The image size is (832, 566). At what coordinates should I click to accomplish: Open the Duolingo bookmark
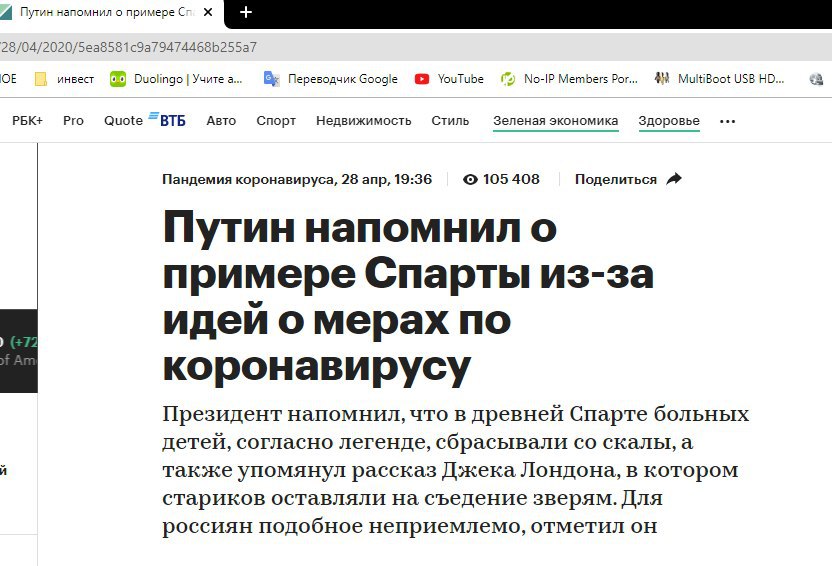(176, 79)
